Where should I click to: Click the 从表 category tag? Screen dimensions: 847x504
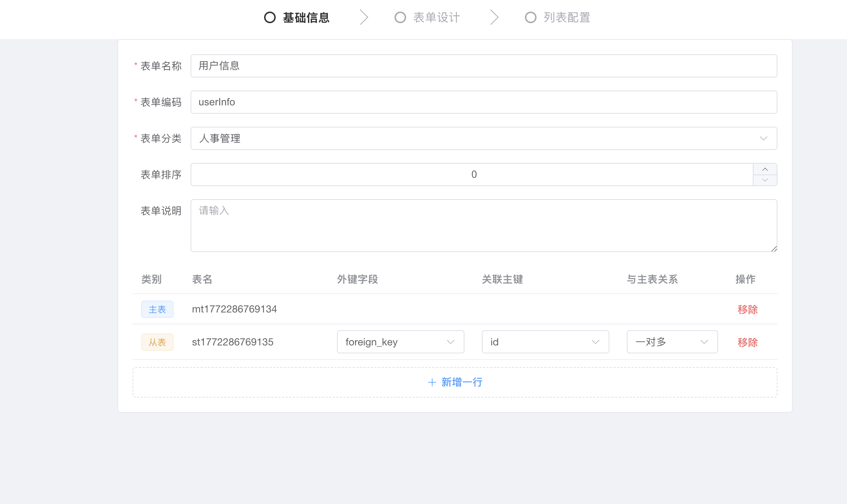[157, 342]
